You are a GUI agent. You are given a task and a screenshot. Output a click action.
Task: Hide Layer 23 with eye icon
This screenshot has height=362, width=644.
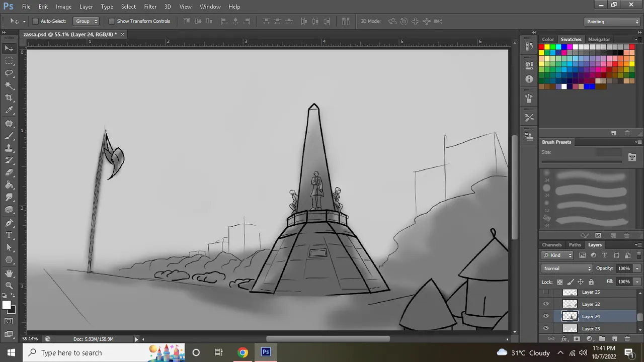[x=546, y=328]
